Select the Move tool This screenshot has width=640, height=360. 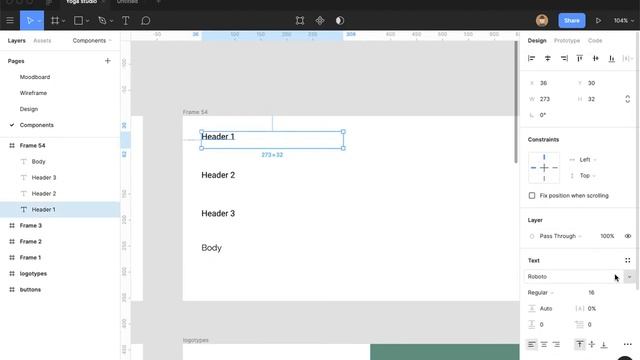pos(29,20)
